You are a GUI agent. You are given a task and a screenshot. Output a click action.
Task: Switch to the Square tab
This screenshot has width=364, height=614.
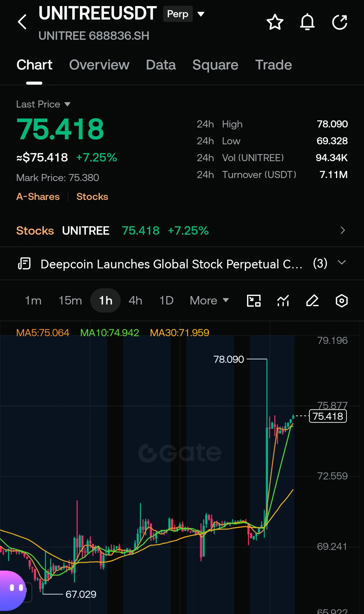[215, 65]
